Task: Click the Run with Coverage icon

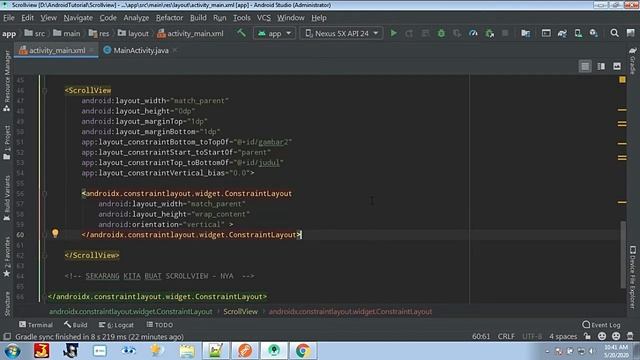Action: point(457,33)
